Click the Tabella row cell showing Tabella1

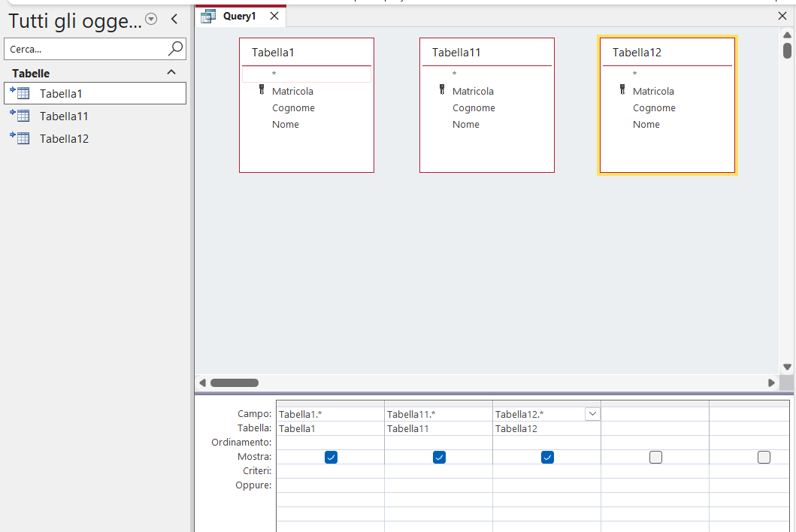click(330, 428)
